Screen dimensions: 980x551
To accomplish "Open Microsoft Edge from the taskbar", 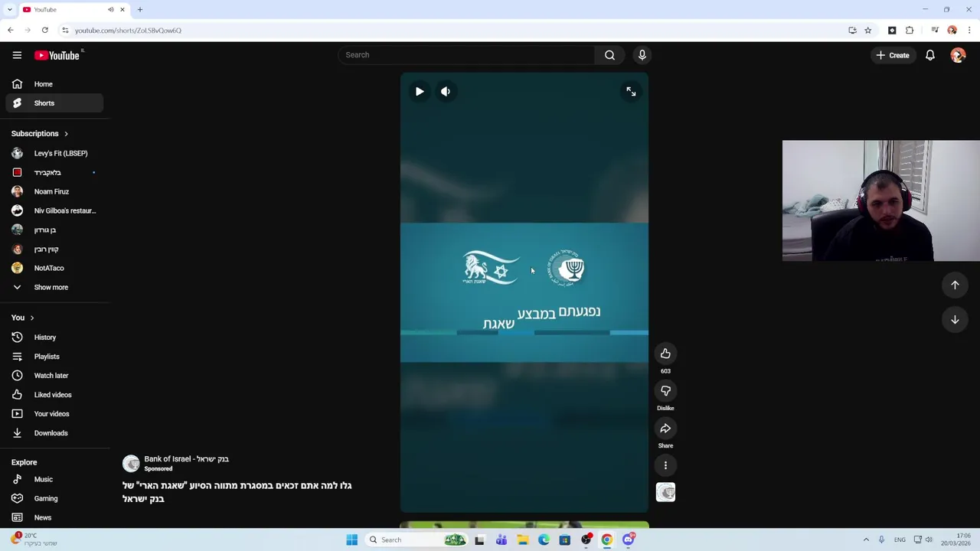I will pyautogui.click(x=544, y=540).
